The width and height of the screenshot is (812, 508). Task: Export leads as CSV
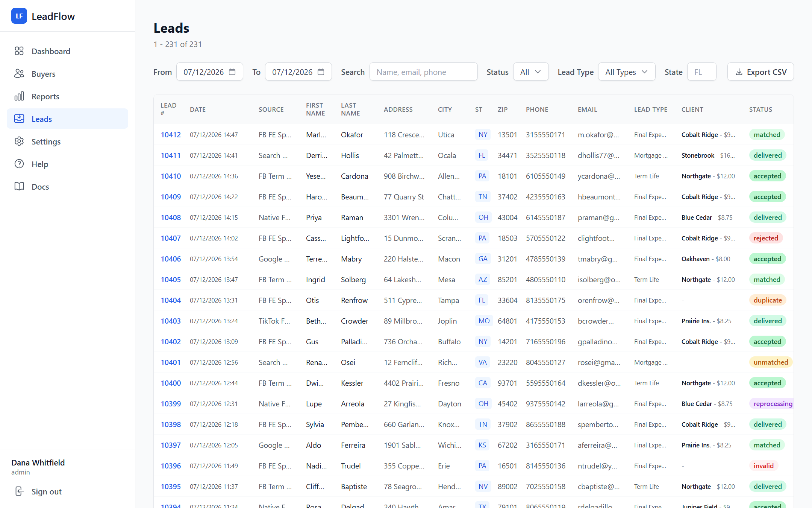click(x=760, y=71)
